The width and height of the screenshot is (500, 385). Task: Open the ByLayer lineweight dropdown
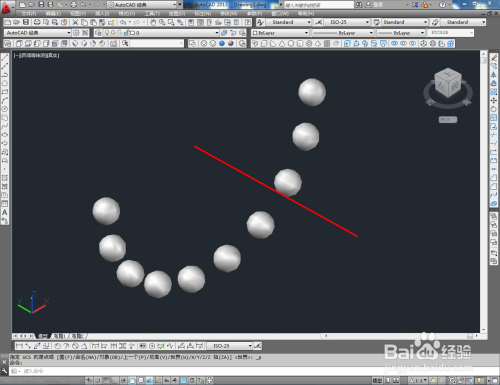[x=401, y=33]
